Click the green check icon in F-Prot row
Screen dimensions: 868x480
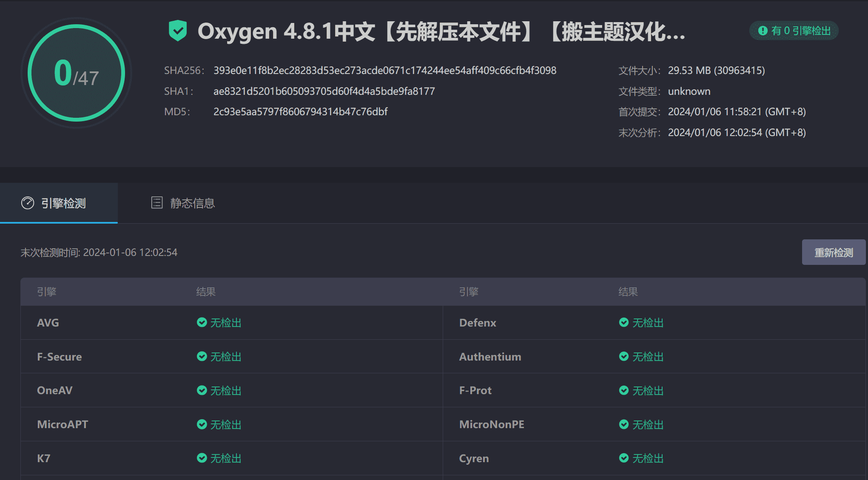(624, 390)
